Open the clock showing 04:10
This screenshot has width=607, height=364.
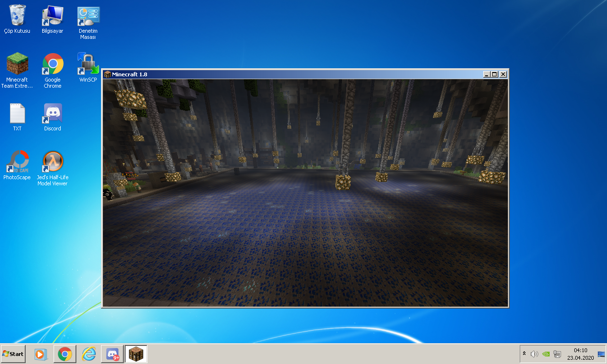[580, 354]
